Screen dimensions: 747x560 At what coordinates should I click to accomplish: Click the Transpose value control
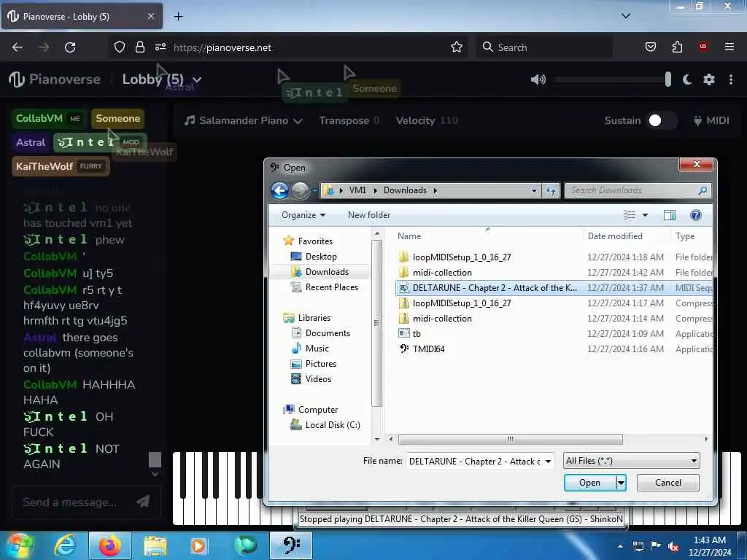coord(349,120)
